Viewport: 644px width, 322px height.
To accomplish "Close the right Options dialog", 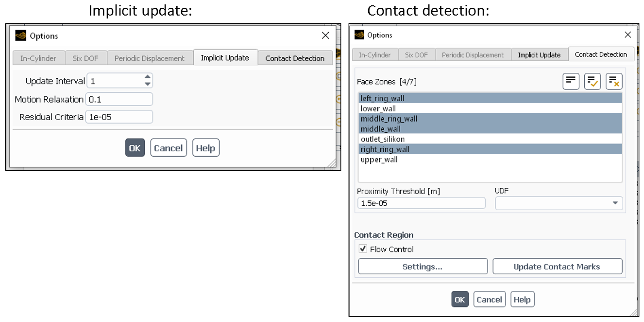I will (628, 35).
